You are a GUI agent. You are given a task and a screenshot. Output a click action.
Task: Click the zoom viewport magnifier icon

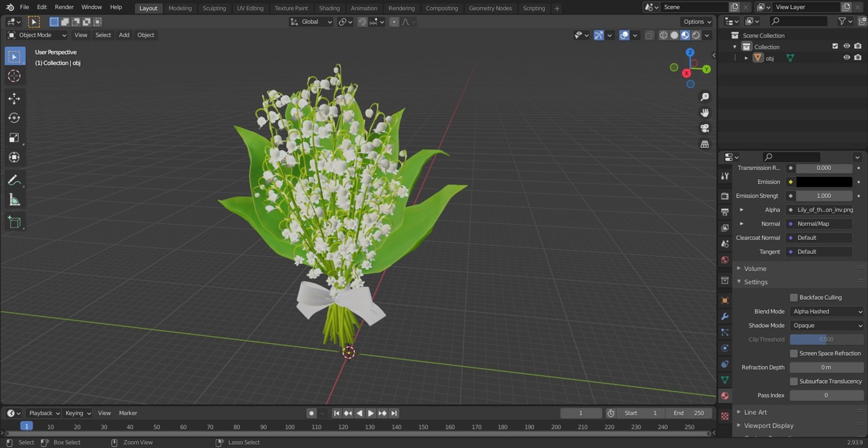[x=704, y=97]
